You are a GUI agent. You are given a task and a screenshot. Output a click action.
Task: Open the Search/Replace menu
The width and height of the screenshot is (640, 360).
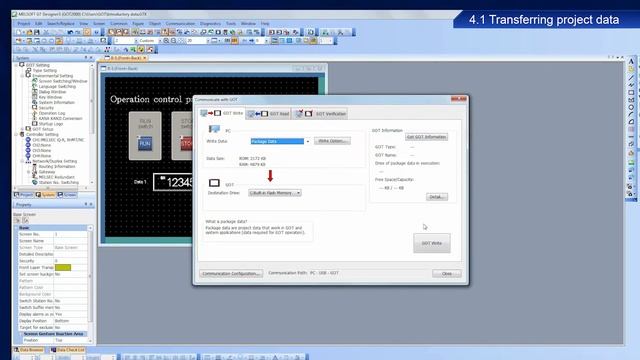(x=61, y=24)
